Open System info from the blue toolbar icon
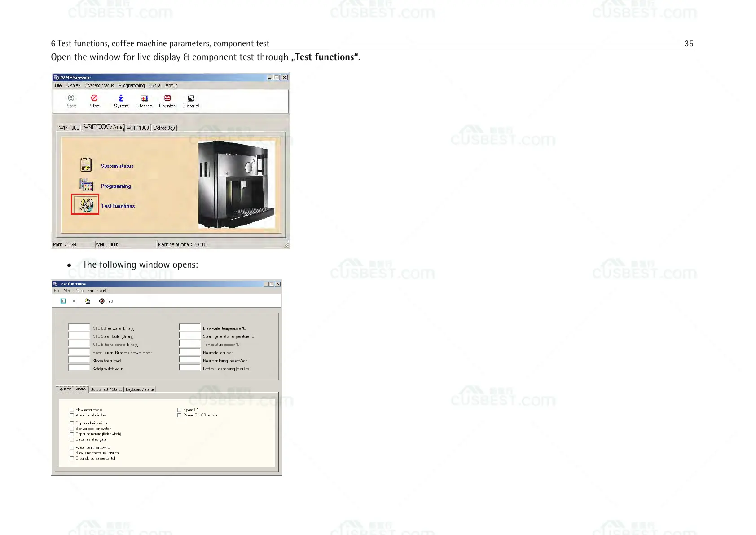Viewport: 756px width, 535px height. tap(121, 98)
